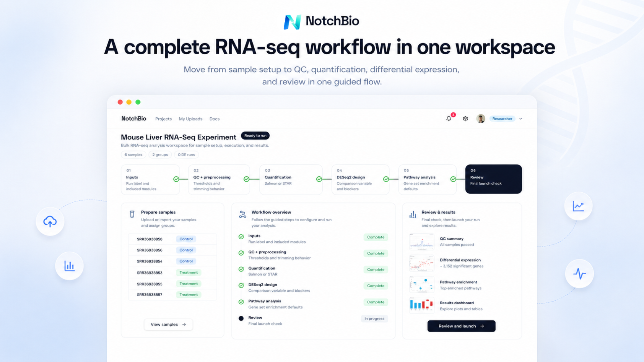This screenshot has width=644, height=362.
Task: Click the Workflow overview flow icon
Action: click(243, 215)
